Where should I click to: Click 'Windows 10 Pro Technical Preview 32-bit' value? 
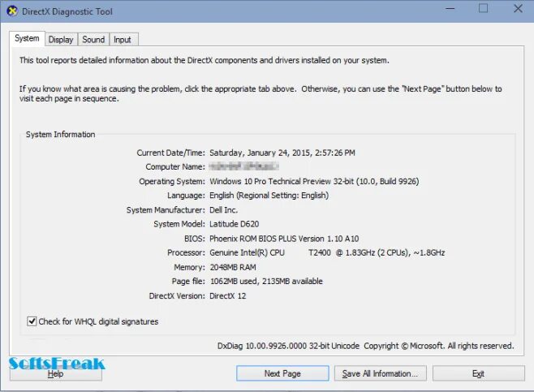[x=314, y=181]
